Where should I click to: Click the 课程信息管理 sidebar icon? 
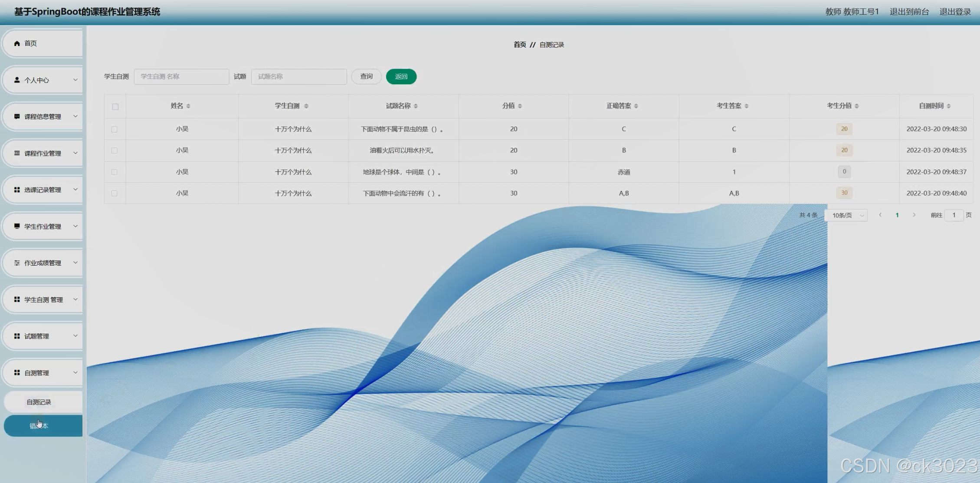click(17, 116)
